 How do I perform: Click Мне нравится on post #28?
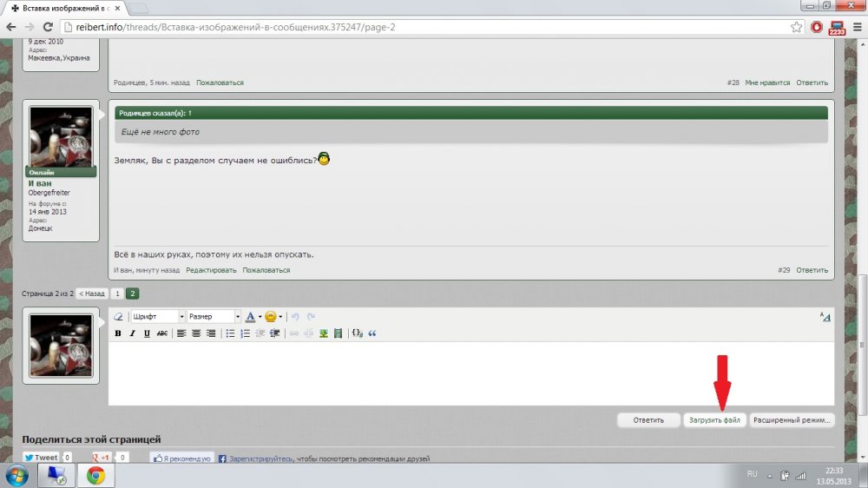[767, 82]
